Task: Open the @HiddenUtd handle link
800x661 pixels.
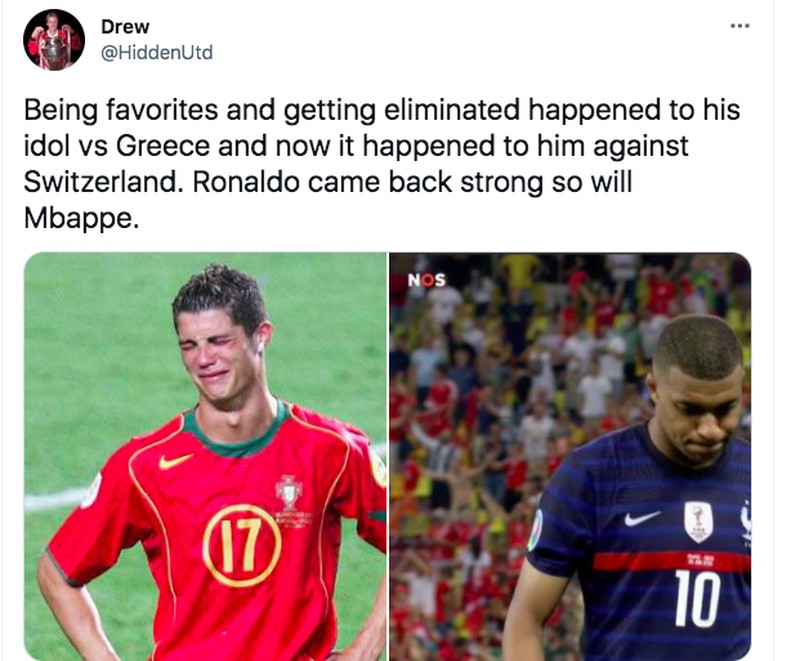Action: pyautogui.click(x=157, y=53)
